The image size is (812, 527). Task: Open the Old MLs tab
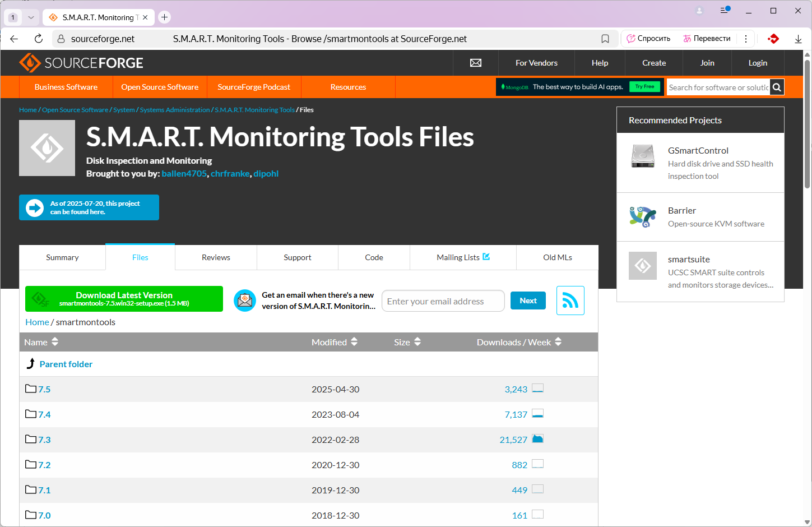click(558, 257)
